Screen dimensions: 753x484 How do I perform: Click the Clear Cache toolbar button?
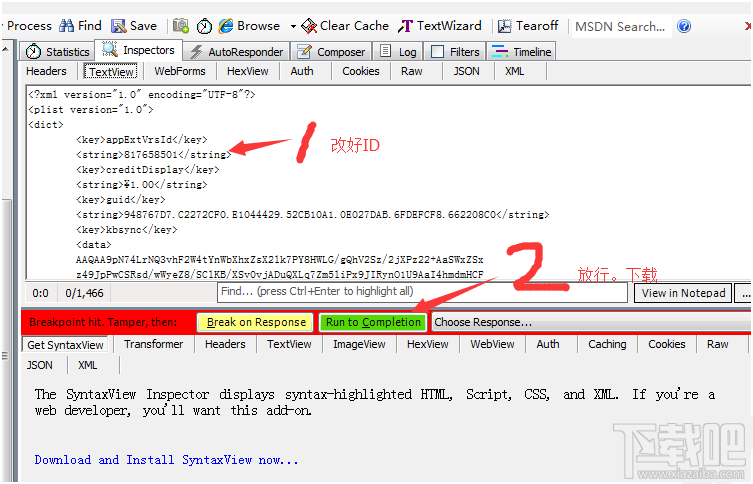point(345,26)
